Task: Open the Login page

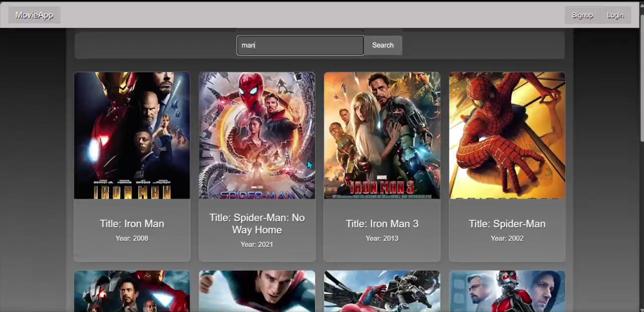Action: point(615,15)
